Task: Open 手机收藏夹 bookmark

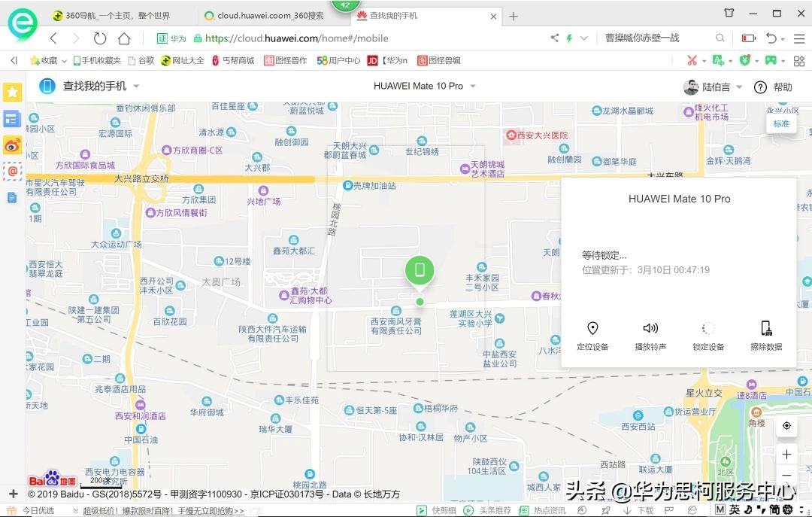Action: (x=97, y=60)
